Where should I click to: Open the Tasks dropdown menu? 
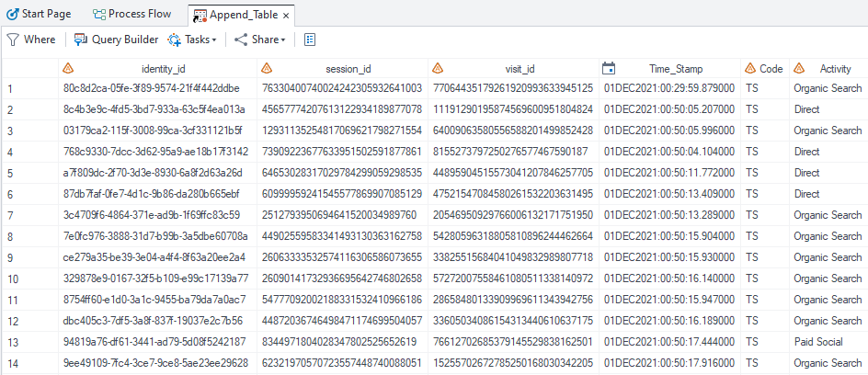tap(192, 40)
